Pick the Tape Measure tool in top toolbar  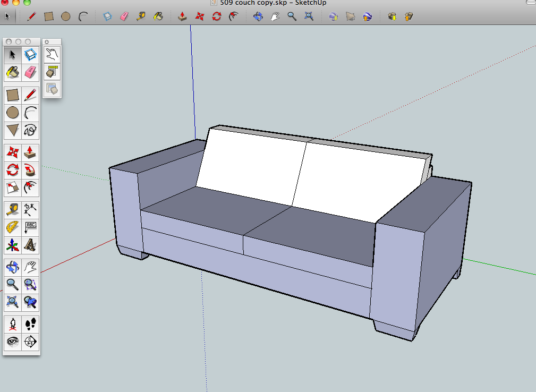pyautogui.click(x=141, y=16)
